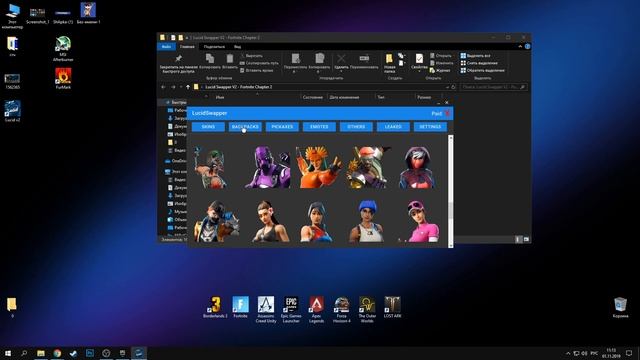Image resolution: width=640 pixels, height=360 pixels.
Task: Open the MSI Afterburner desktop icon
Action: [63, 49]
